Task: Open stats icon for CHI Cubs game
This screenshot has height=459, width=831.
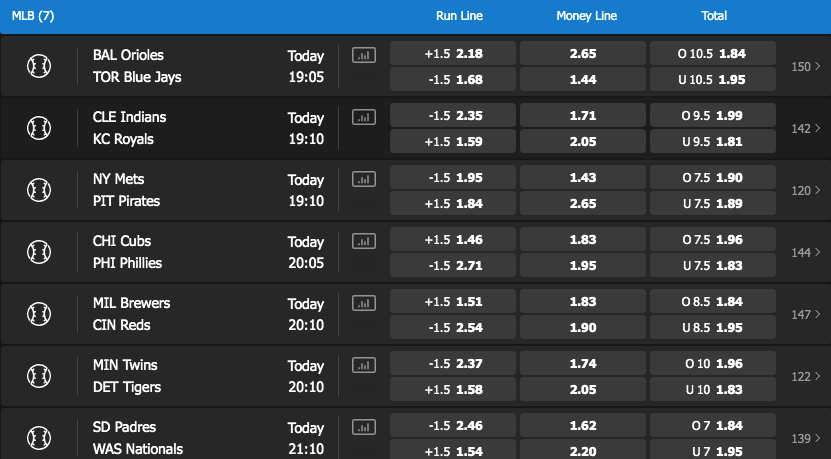Action: point(364,241)
